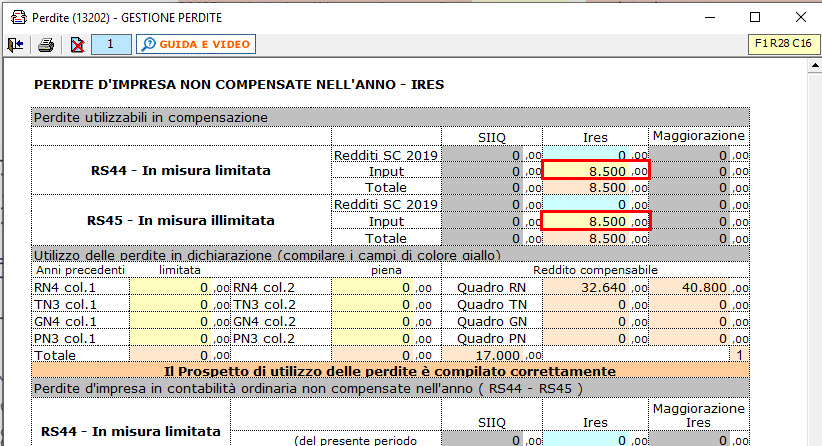Click RS45 Redditi SC 2019 Ires cell
The image size is (822, 446).
(596, 204)
